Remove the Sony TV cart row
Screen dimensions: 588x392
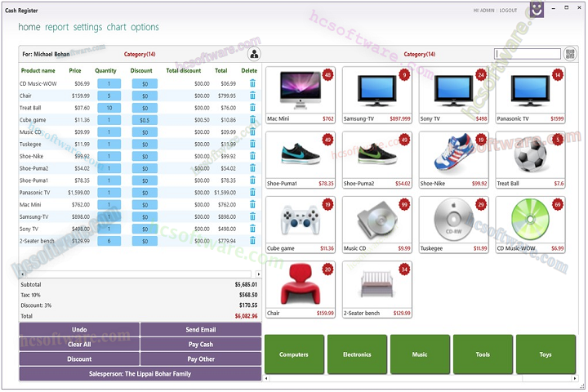(x=253, y=229)
